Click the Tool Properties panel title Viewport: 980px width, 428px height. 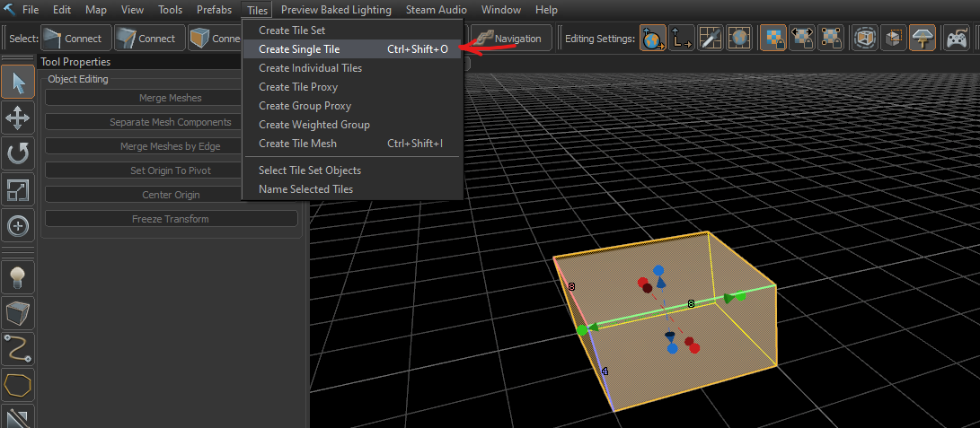(x=75, y=62)
